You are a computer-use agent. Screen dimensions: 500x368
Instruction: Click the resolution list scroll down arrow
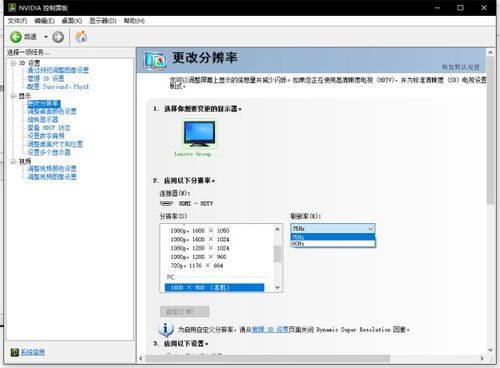pos(277,287)
